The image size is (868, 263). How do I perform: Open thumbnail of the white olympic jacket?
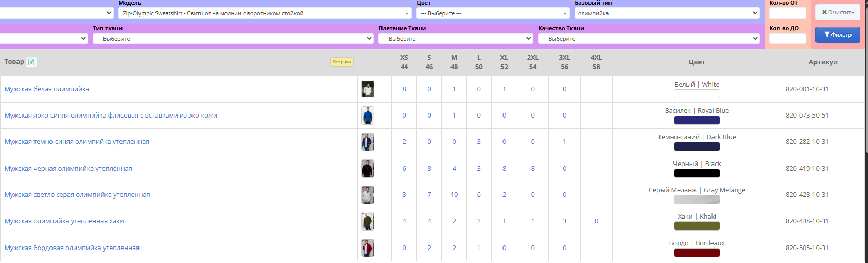368,89
